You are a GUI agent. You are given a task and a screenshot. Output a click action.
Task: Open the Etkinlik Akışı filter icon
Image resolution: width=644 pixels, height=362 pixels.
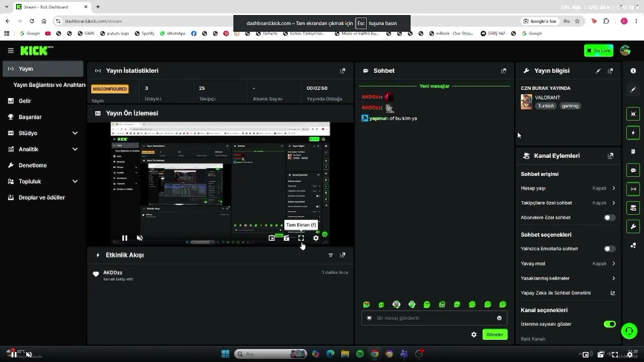[331, 255]
